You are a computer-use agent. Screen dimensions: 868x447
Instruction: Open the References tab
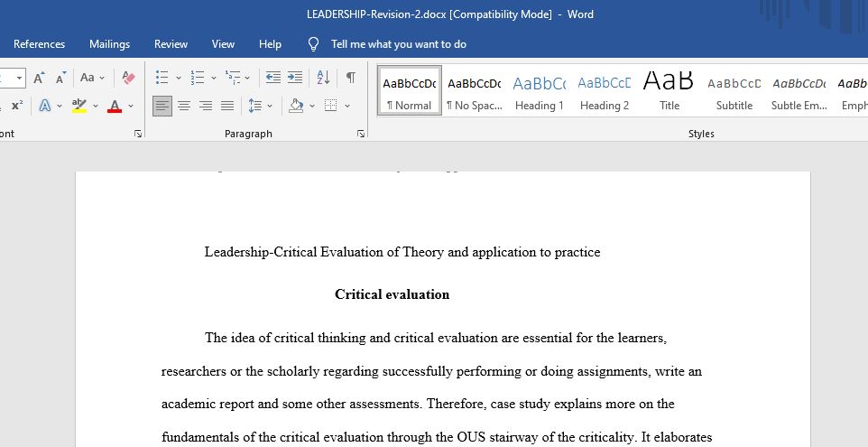40,43
